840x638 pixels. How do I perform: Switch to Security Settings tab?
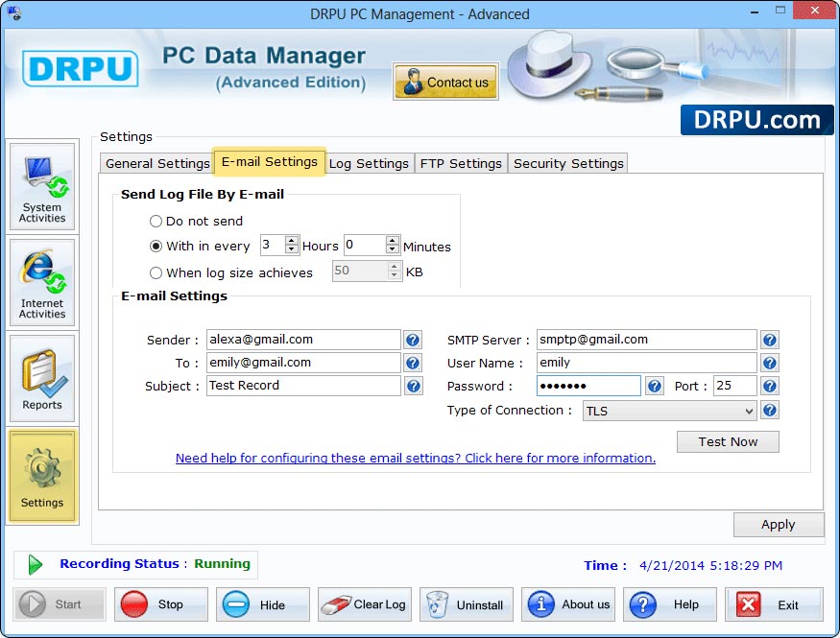pyautogui.click(x=568, y=163)
